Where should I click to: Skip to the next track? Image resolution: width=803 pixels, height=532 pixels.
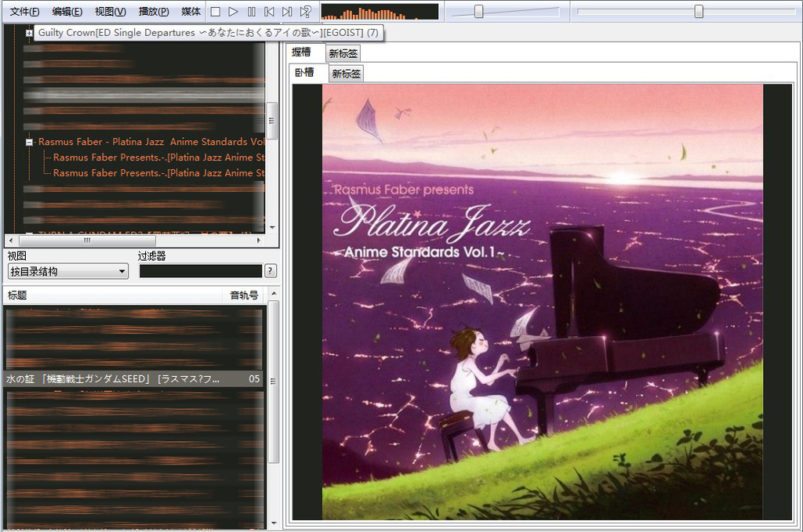click(x=287, y=12)
